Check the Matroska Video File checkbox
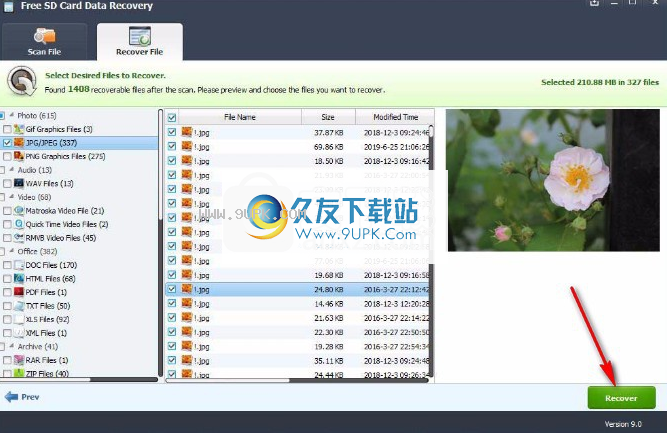Viewport: 670px width, 434px height. click(7, 211)
